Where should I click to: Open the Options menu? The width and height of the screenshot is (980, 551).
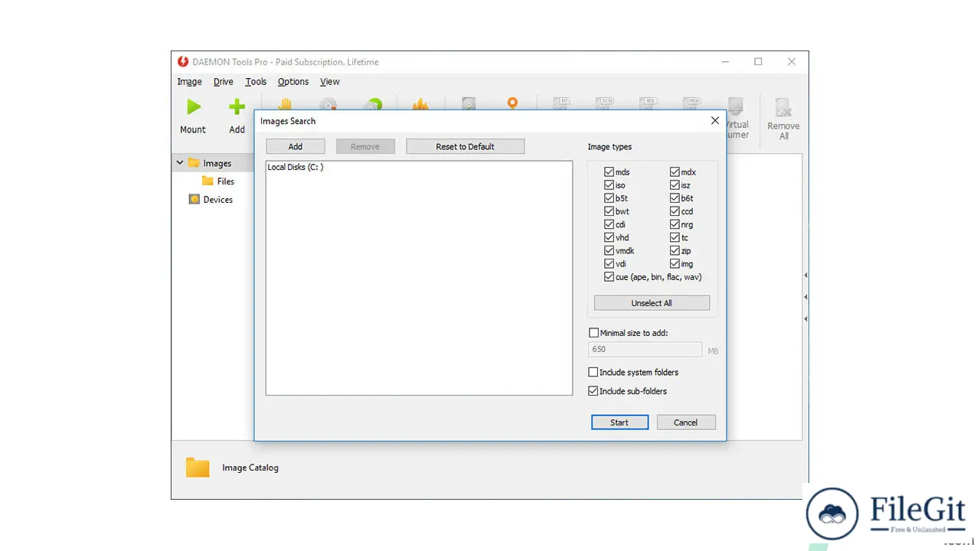pos(293,82)
